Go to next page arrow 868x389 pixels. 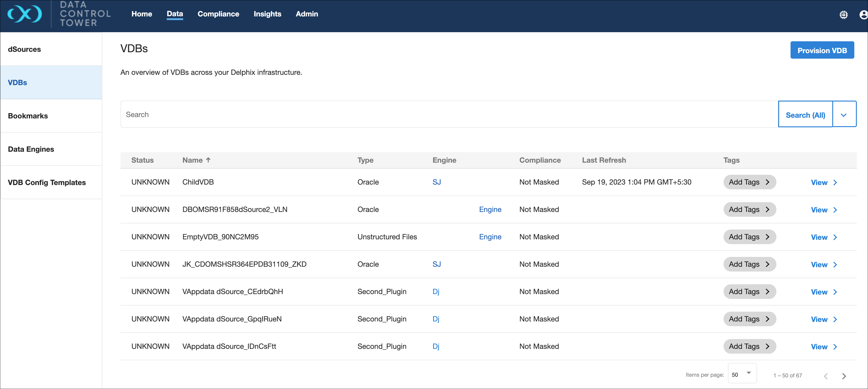click(844, 376)
